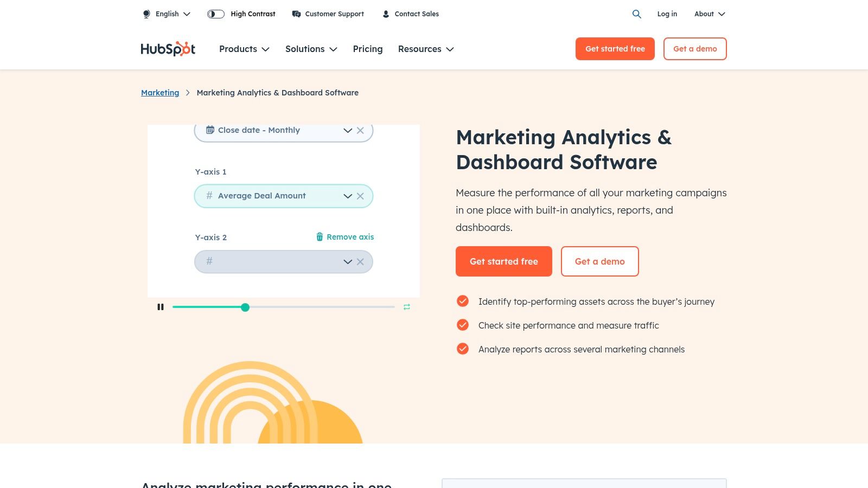The width and height of the screenshot is (868, 488).
Task: Click the video progress slider handle
Action: 245,307
